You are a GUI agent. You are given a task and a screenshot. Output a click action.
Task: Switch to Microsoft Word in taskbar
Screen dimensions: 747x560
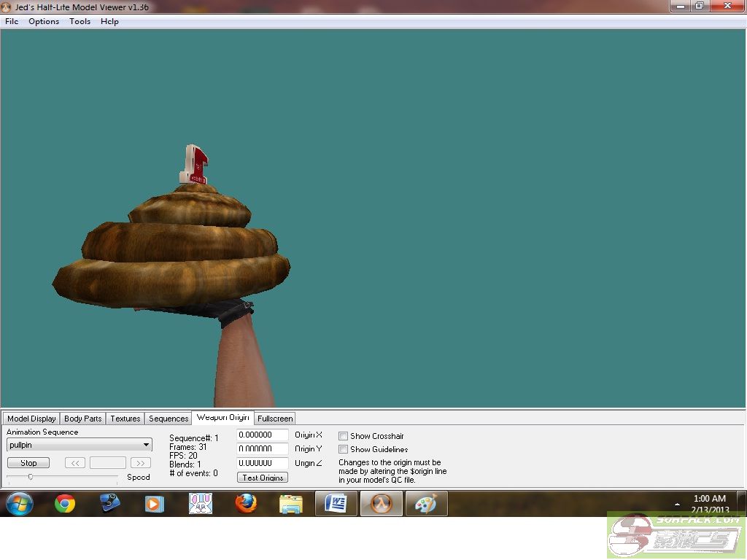336,504
